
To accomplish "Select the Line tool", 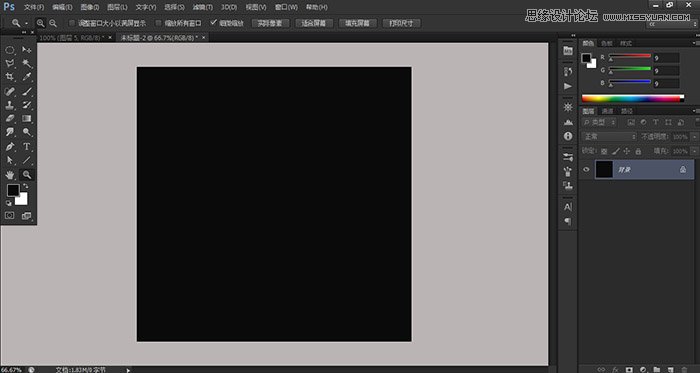I will [27, 160].
